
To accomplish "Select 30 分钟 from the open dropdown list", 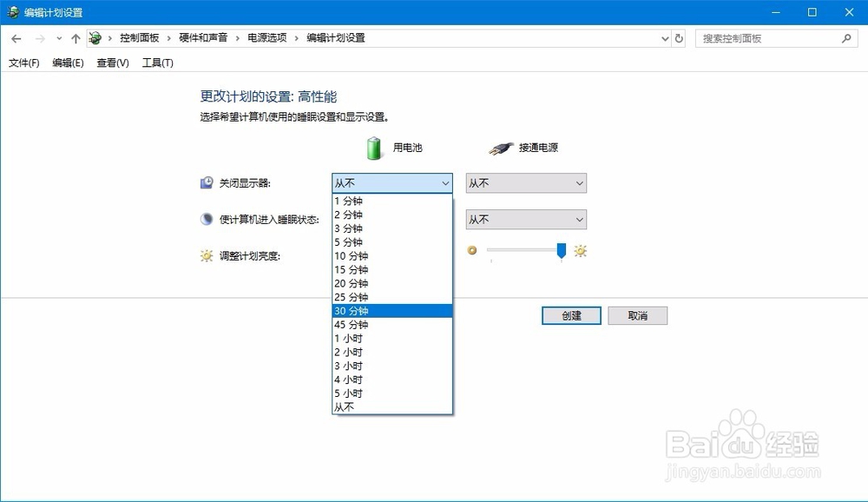I will 390,310.
